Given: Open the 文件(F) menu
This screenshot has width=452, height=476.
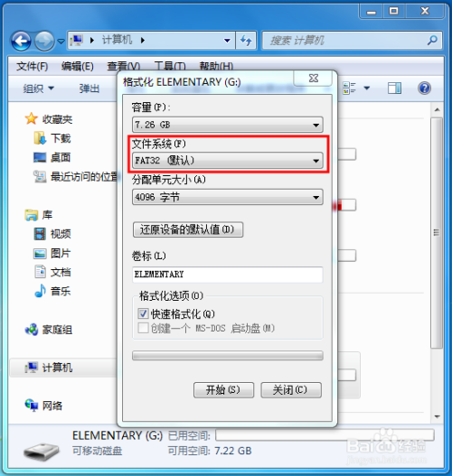Looking at the screenshot, I should pyautogui.click(x=32, y=66).
